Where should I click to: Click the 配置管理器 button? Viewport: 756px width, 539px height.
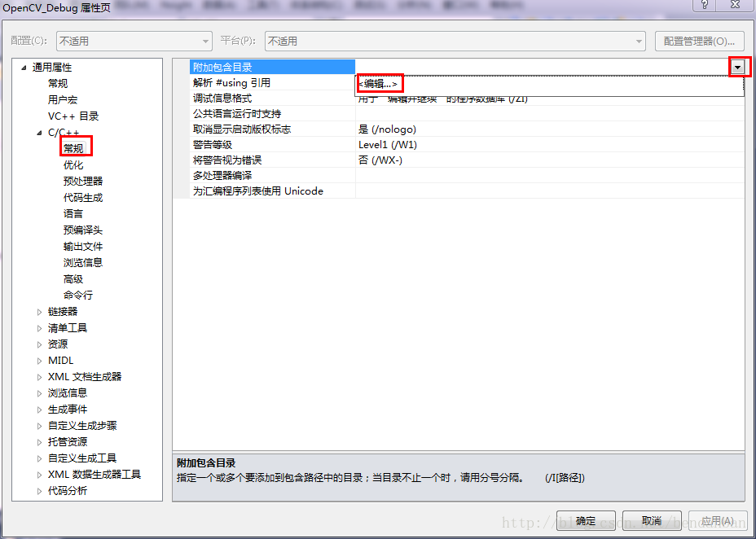[x=699, y=41]
